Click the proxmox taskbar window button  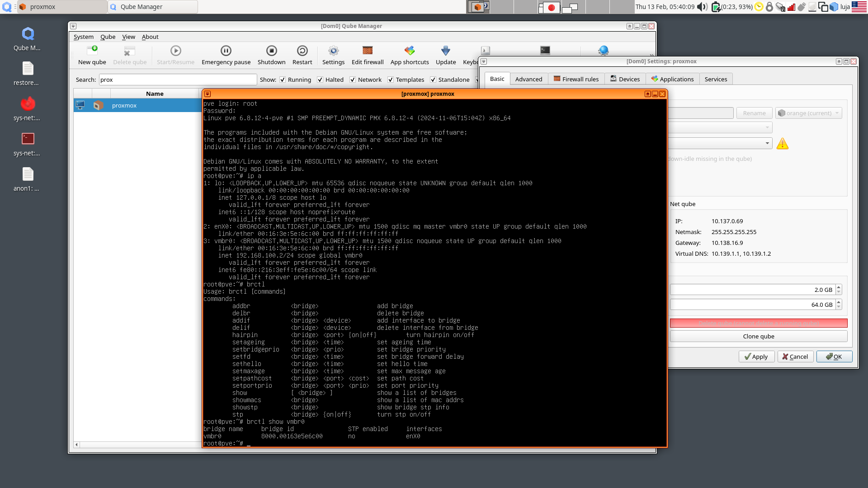click(x=62, y=7)
